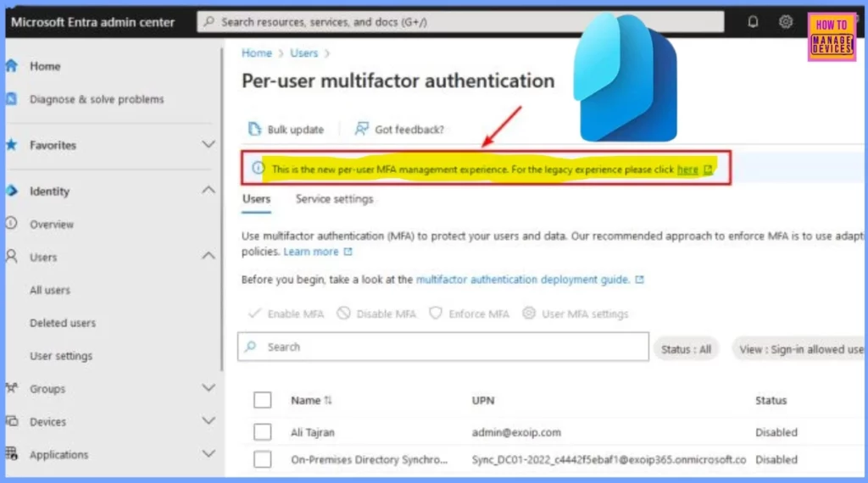
Task: Click the Sync_DC01-2022 UPN cell
Action: [609, 460]
